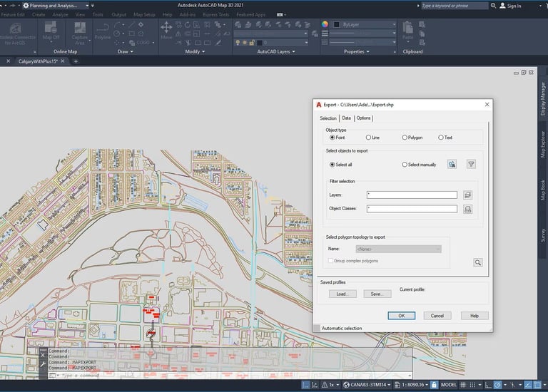548x392 pixels.
Task: Select the Polygon object type radio
Action: pos(405,138)
